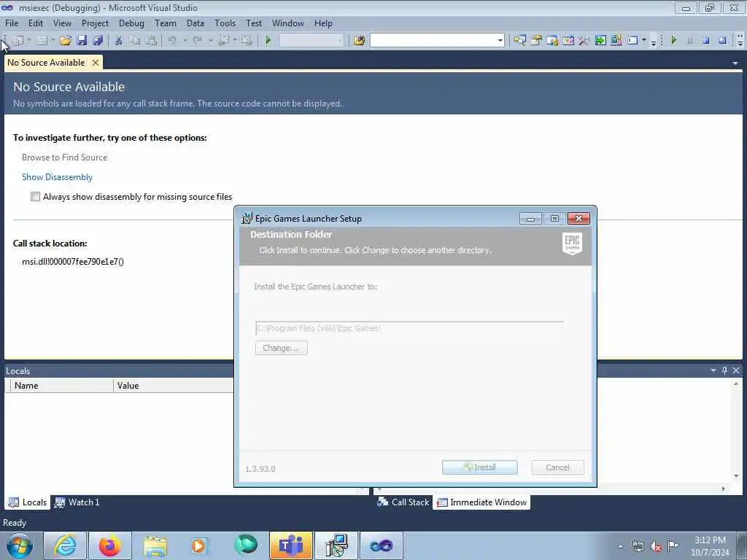Click Cancel in Epic Games setup
The width and height of the screenshot is (747, 560).
click(x=557, y=467)
